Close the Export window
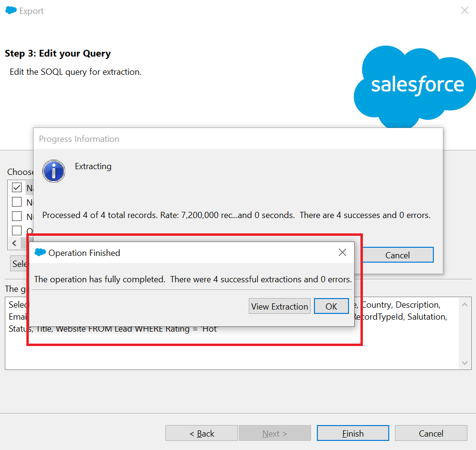The height and width of the screenshot is (450, 476). 464,11
